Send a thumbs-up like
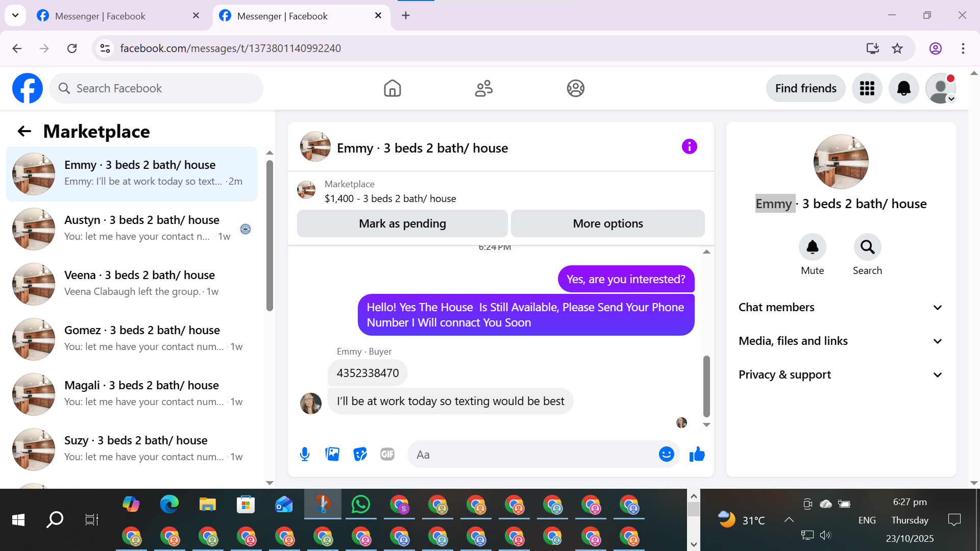Screen dimensions: 980x551 (697, 454)
